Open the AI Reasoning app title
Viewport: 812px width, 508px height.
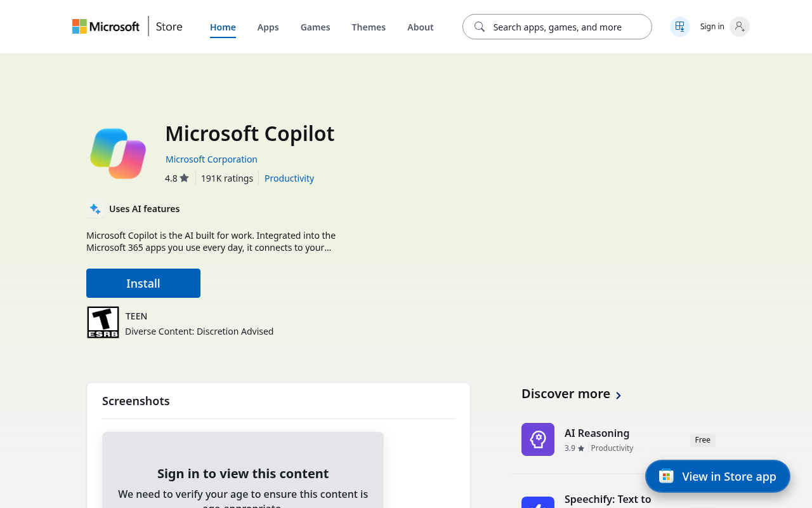pyautogui.click(x=597, y=433)
